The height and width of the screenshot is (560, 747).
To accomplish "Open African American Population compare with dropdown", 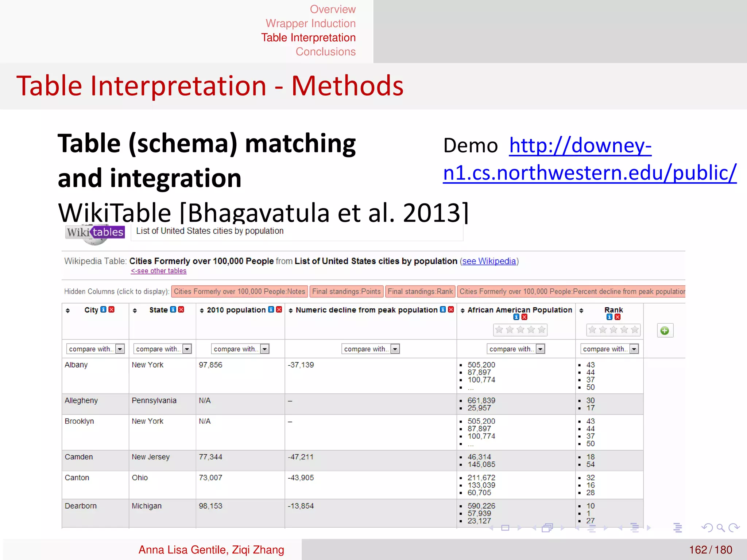I will click(516, 349).
